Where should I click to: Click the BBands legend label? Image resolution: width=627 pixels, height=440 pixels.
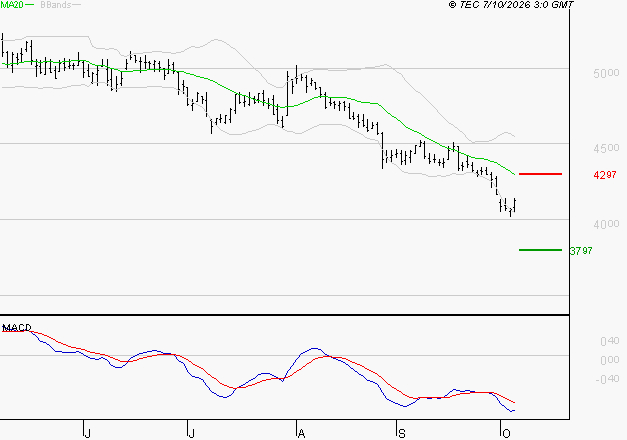[56, 5]
